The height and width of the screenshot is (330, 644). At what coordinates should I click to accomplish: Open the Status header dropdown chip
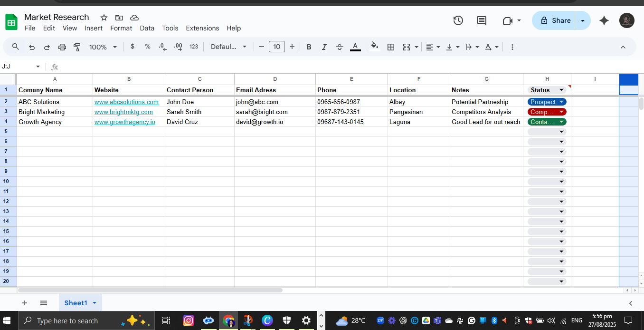tap(547, 90)
